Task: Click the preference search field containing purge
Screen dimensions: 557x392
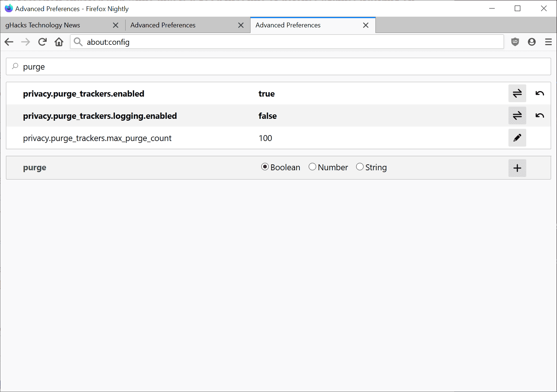Action: pyautogui.click(x=278, y=67)
